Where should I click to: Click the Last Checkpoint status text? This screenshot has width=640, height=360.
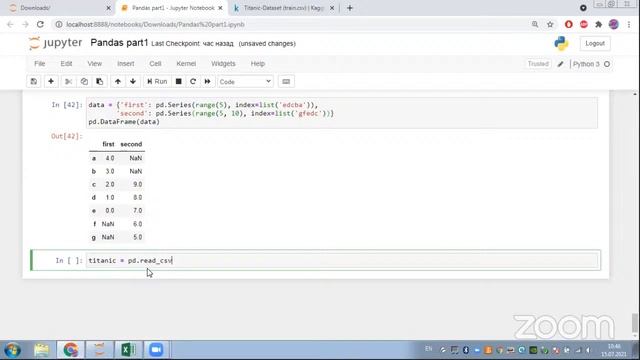click(192, 44)
